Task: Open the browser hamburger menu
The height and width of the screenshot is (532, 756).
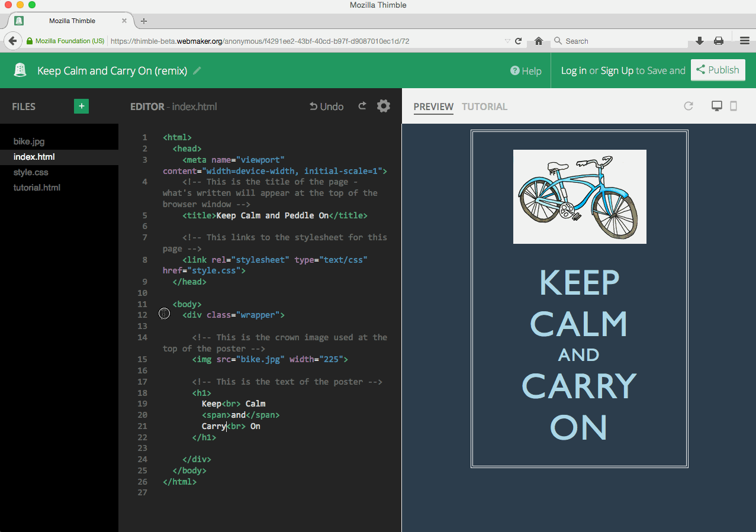Action: coord(745,41)
